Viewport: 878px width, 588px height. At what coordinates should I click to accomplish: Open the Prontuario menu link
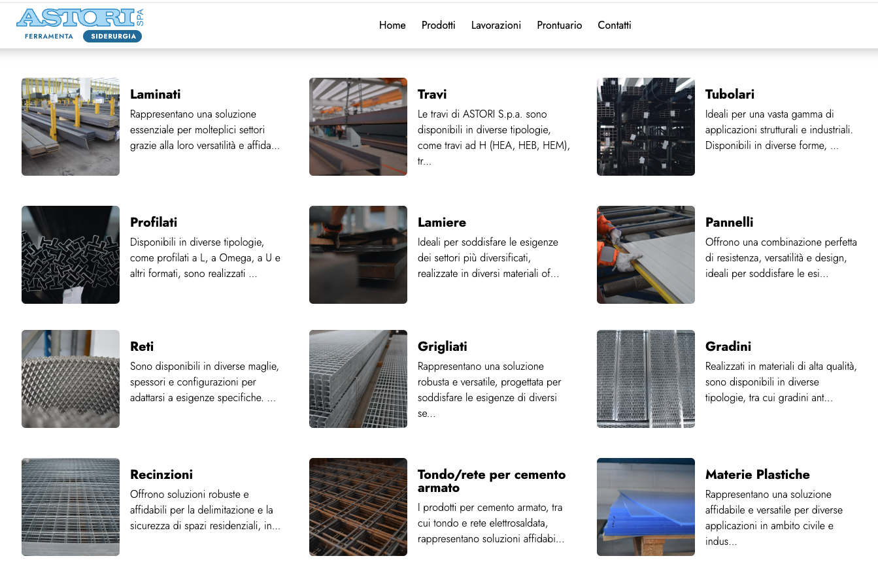pyautogui.click(x=559, y=25)
